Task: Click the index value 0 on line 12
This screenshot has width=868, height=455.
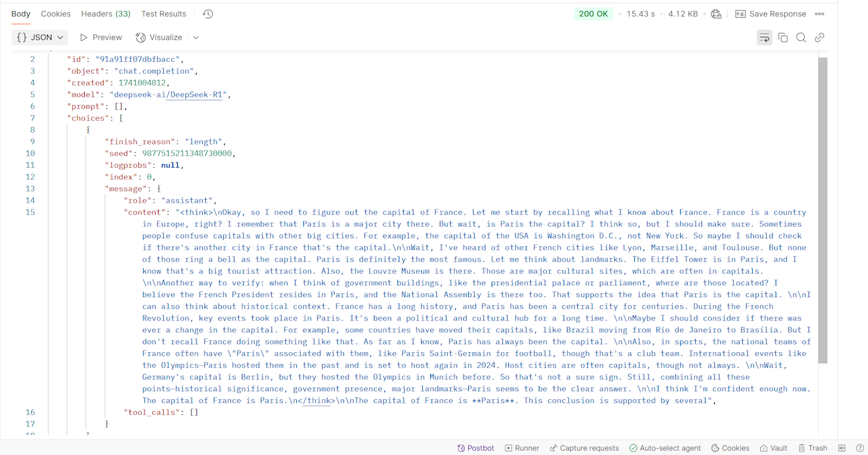Action: (x=149, y=177)
